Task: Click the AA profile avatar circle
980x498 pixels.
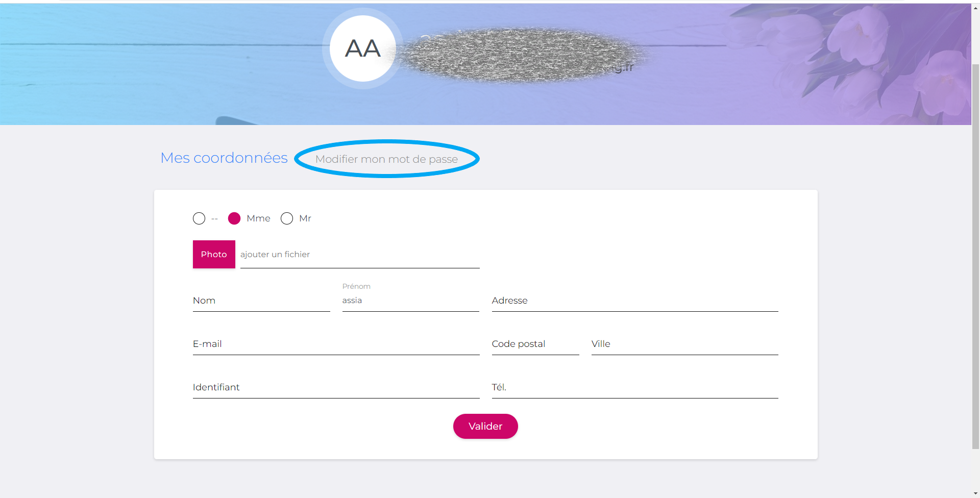Action: [x=362, y=48]
